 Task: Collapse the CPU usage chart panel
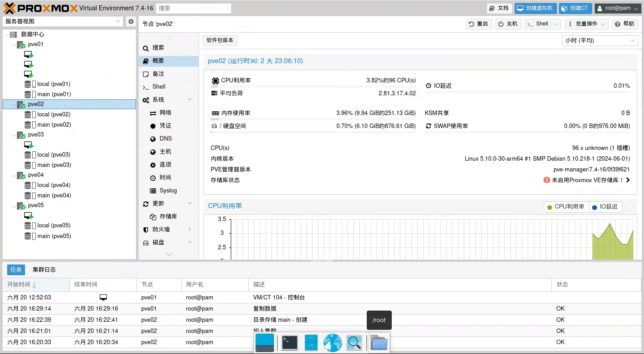tap(629, 207)
